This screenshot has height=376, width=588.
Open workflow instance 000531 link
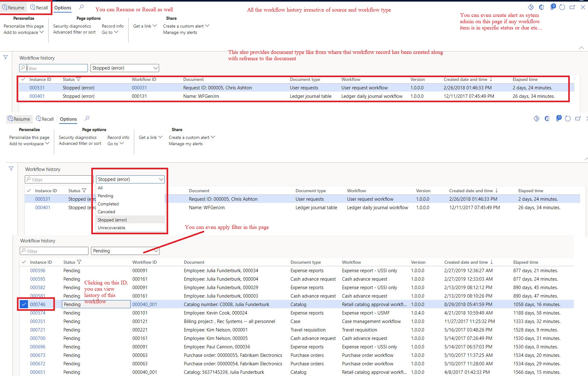[37, 88]
